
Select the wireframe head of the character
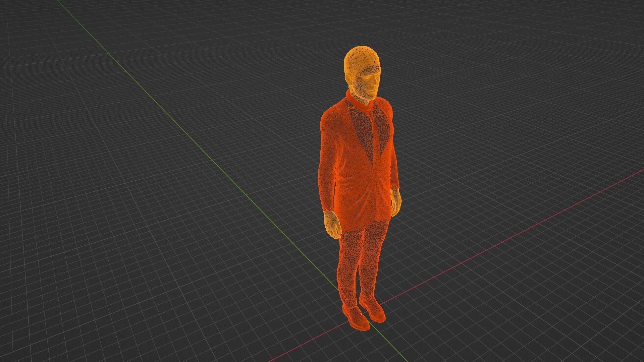tap(363, 73)
